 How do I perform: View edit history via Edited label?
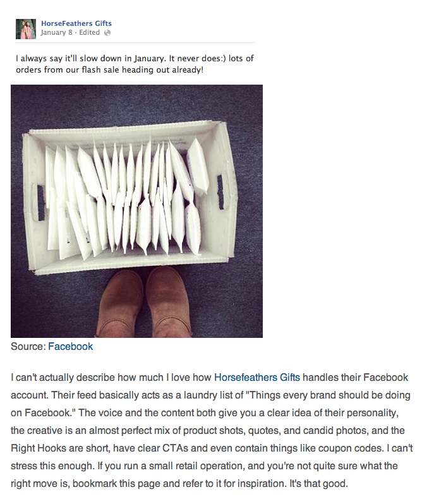89,32
